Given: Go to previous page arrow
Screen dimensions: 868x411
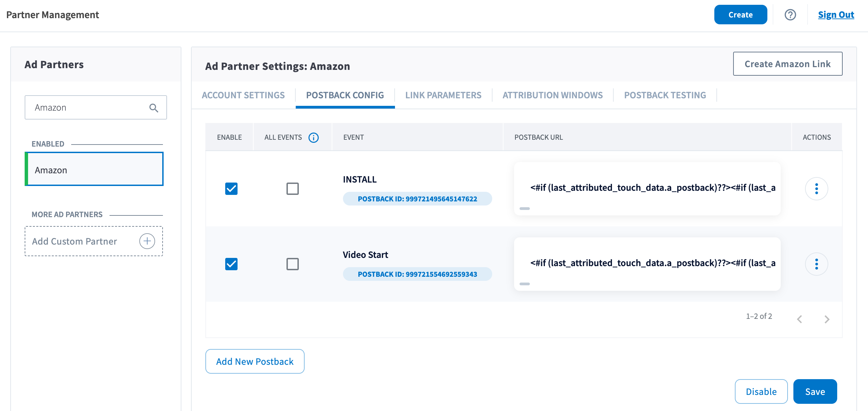Looking at the screenshot, I should pos(800,319).
